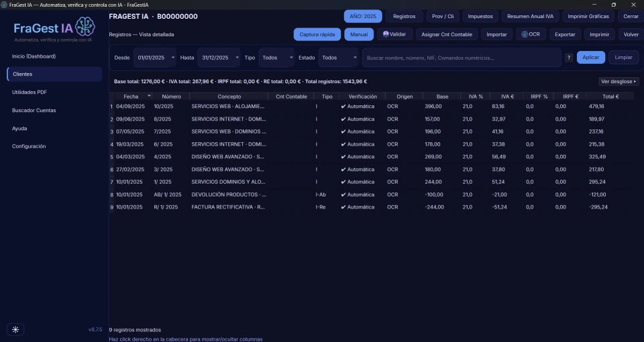Focus the search name, number, NIF field
The height and width of the screenshot is (342, 644).
[x=462, y=58]
